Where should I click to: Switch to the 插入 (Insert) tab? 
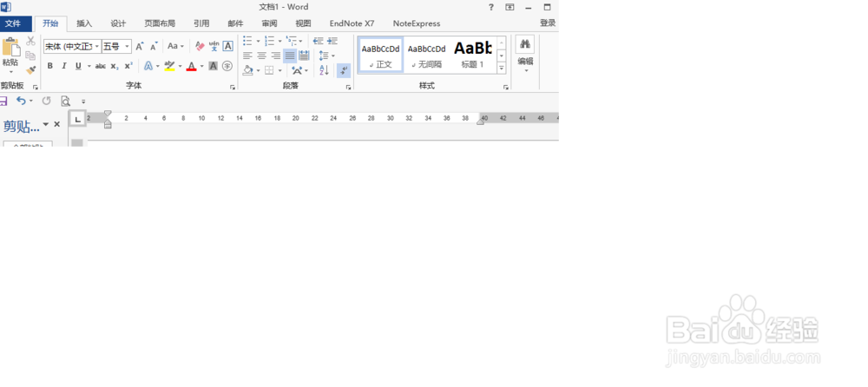(84, 23)
